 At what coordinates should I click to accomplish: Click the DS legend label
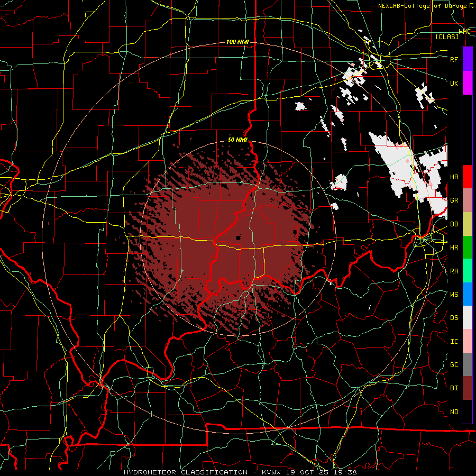click(454, 318)
